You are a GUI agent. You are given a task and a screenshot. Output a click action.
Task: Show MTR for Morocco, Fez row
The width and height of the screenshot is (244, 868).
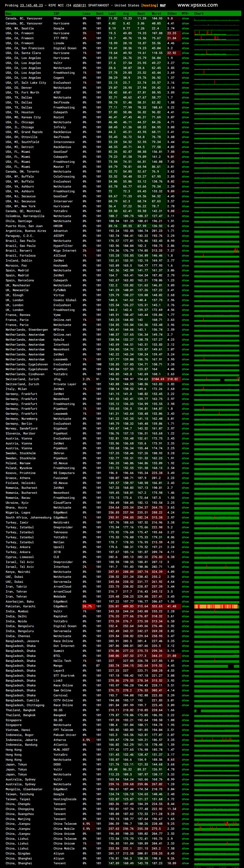click(185, 265)
